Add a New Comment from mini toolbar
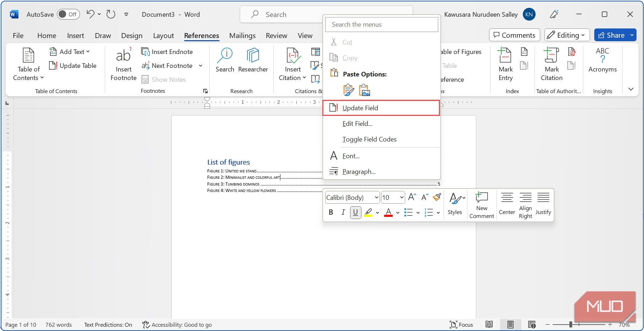Screen dimensions: 644x331 point(482,205)
